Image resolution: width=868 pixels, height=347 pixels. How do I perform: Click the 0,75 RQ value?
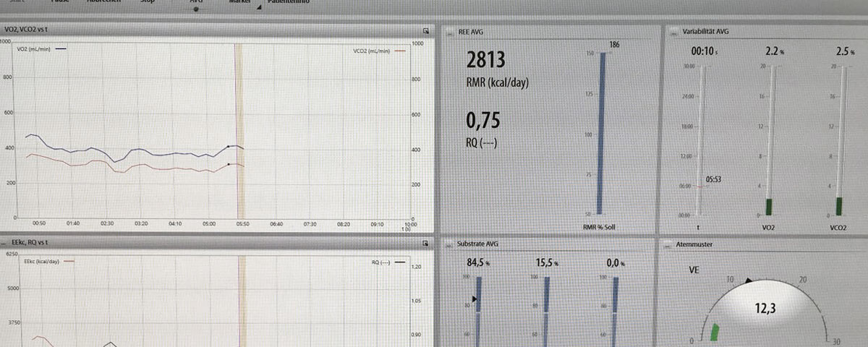pyautogui.click(x=484, y=120)
